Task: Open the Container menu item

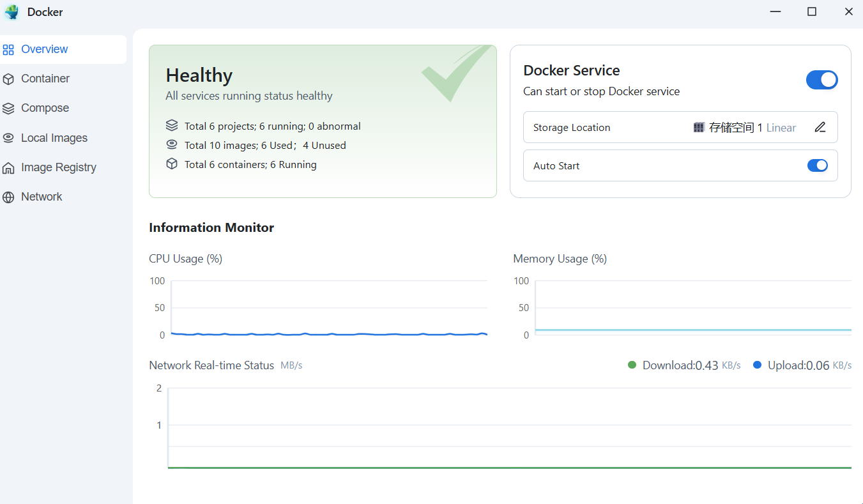Action: tap(45, 79)
